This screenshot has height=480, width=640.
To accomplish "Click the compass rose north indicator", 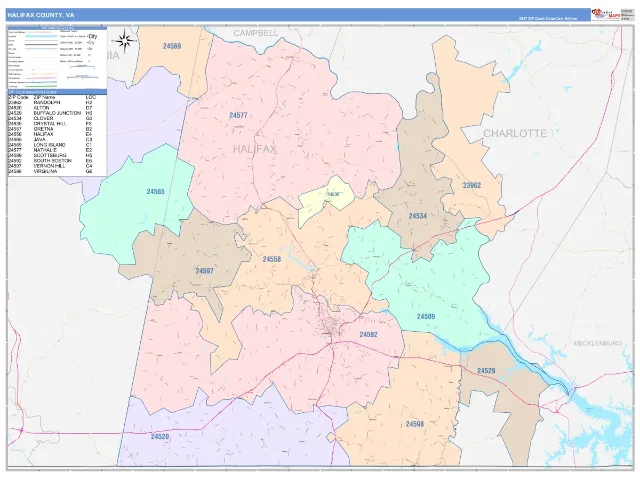I will (124, 40).
